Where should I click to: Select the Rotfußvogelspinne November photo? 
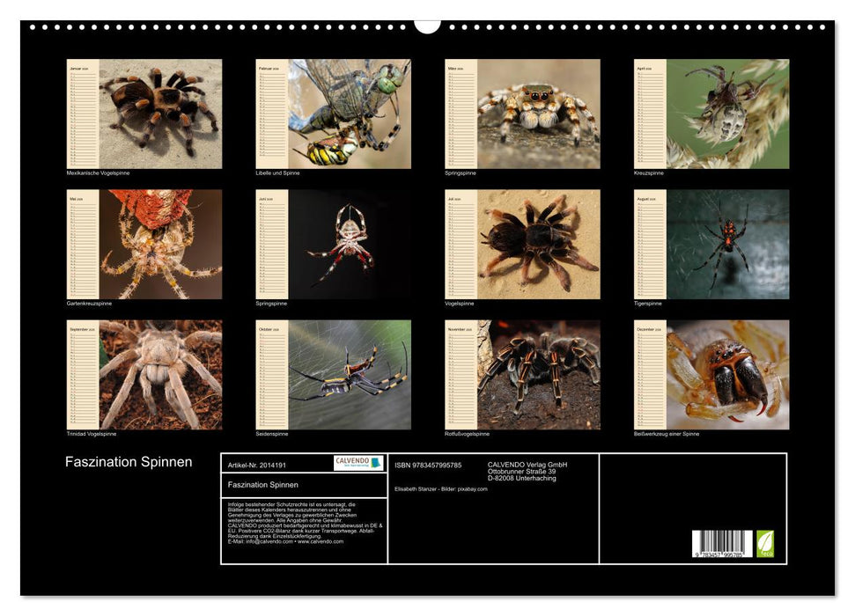pyautogui.click(x=539, y=374)
